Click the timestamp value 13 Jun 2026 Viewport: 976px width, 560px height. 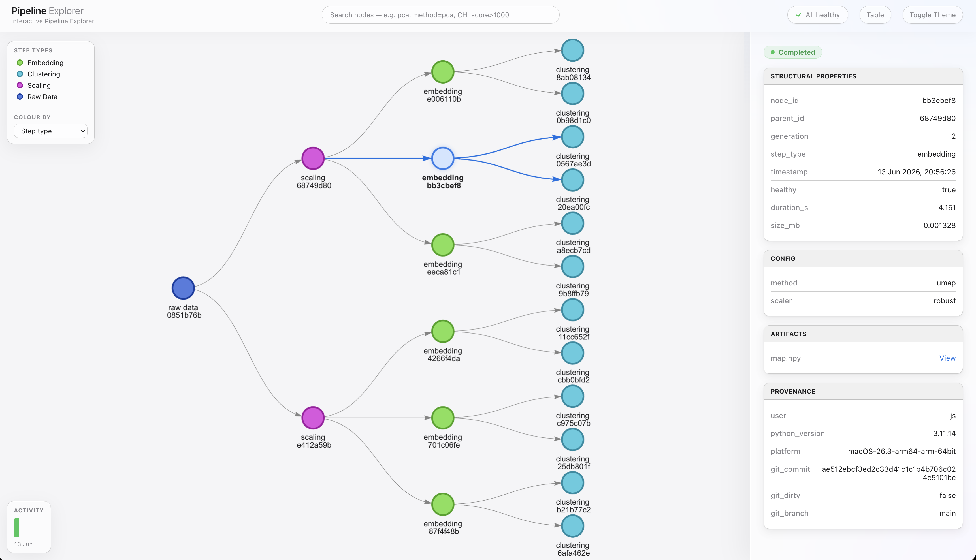[916, 172]
